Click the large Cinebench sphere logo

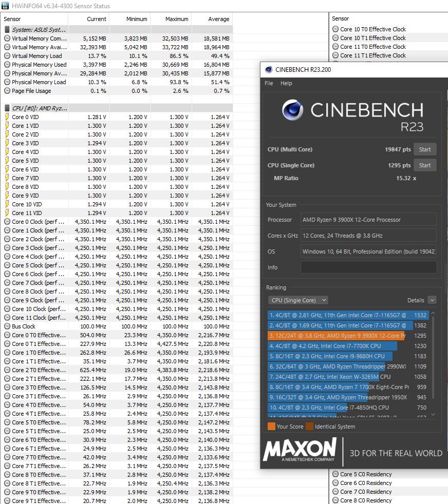pyautogui.click(x=292, y=110)
